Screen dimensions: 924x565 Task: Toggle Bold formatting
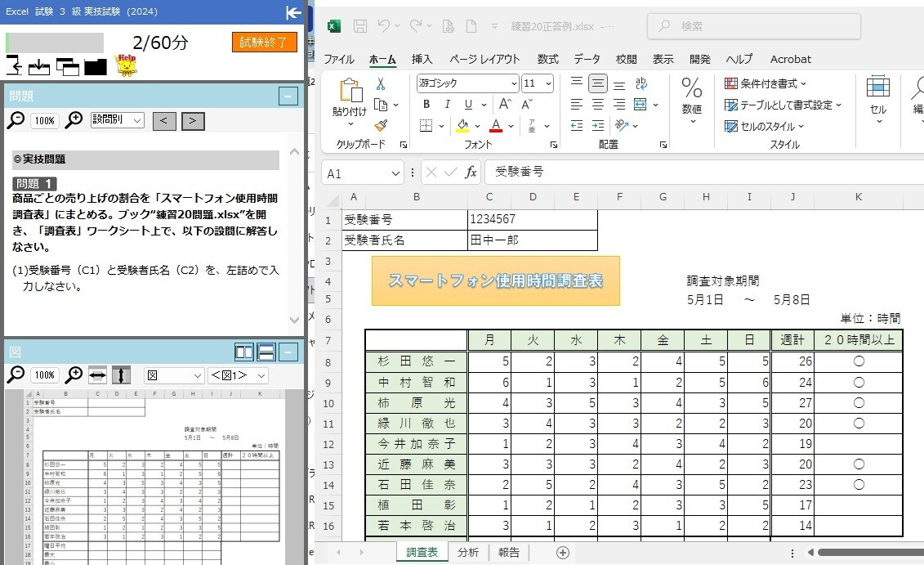[x=426, y=105]
